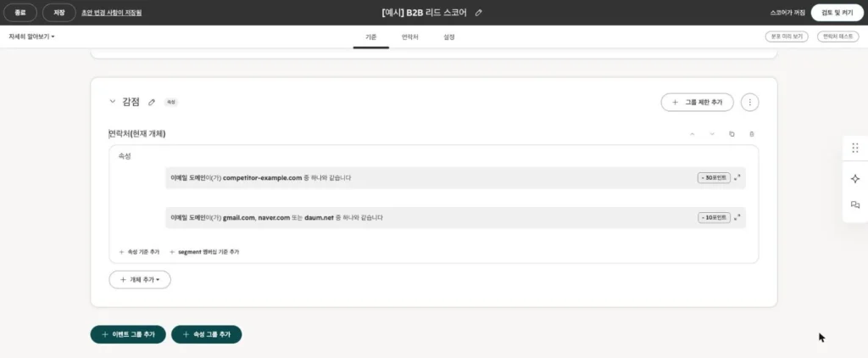Switch to the 설정 tab

[x=449, y=37]
